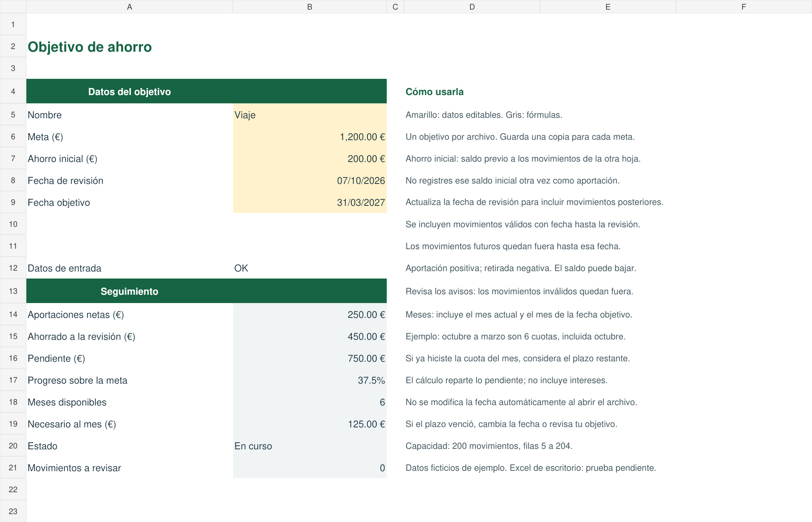Image resolution: width=812 pixels, height=522 pixels.
Task: Select Ahorrado a la revisión value 450.00 €
Action: tap(310, 336)
